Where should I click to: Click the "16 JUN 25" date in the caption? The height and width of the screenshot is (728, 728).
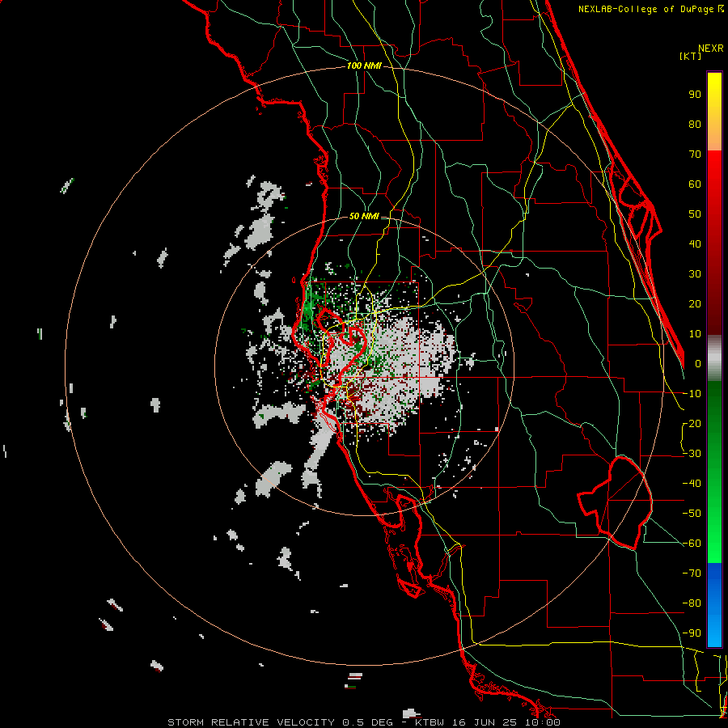pyautogui.click(x=484, y=722)
